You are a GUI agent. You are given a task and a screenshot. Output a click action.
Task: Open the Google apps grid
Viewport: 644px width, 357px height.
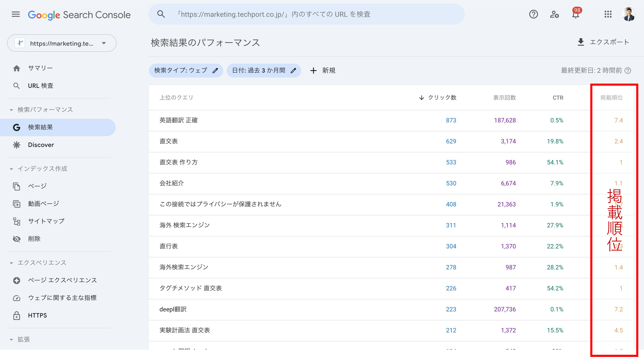tap(608, 14)
